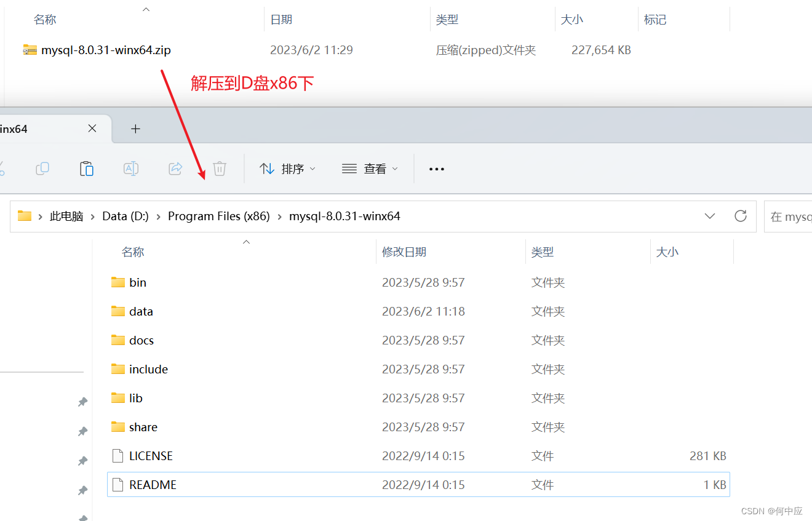Click the bin folder icon

point(118,282)
